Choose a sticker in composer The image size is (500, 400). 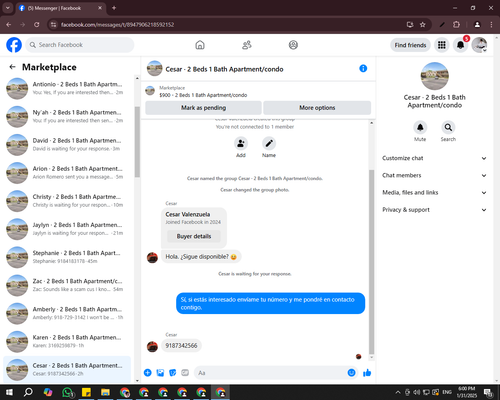pyautogui.click(x=173, y=373)
